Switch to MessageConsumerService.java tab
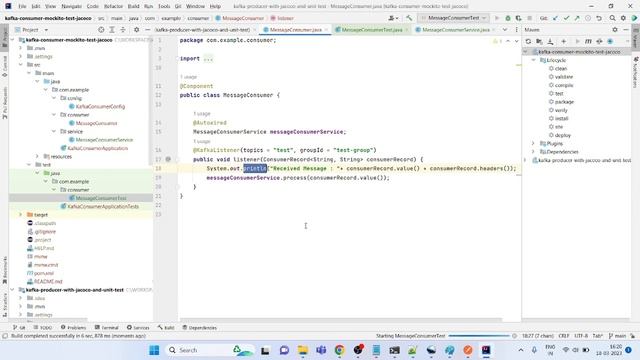Viewport: 640px width, 360px height. [x=455, y=30]
